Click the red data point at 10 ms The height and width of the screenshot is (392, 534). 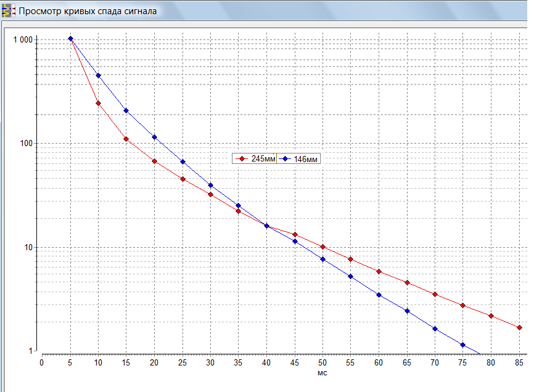(99, 103)
